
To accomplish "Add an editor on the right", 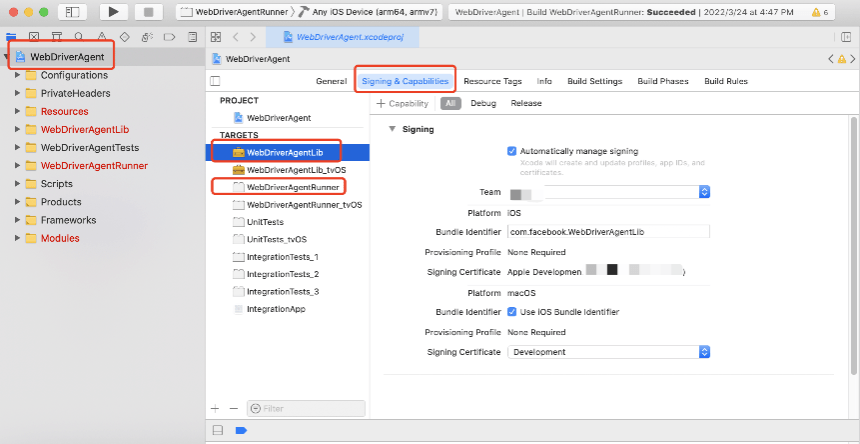I will click(x=846, y=37).
